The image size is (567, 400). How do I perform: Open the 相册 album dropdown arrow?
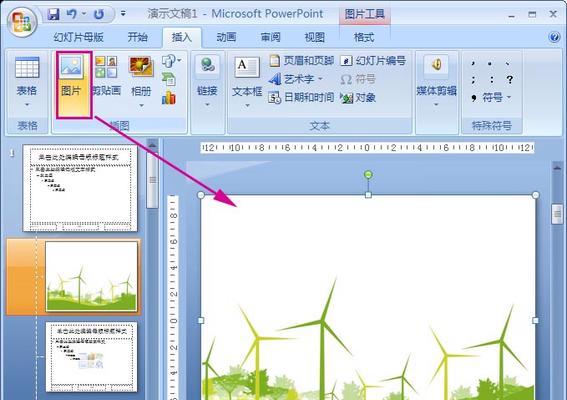click(141, 105)
